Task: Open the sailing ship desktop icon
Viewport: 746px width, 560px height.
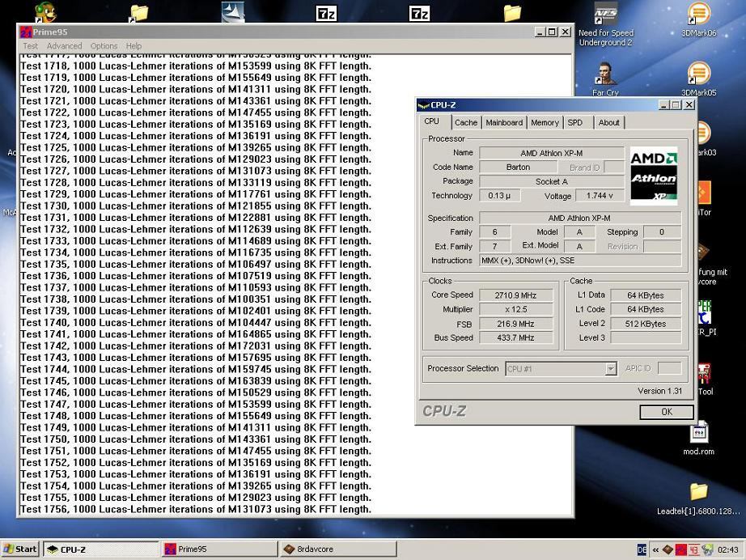Action: point(233,12)
